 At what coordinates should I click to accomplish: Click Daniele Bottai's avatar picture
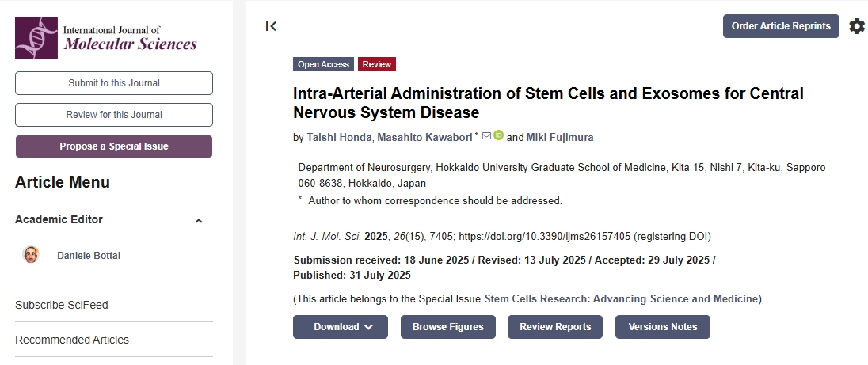pyautogui.click(x=31, y=255)
